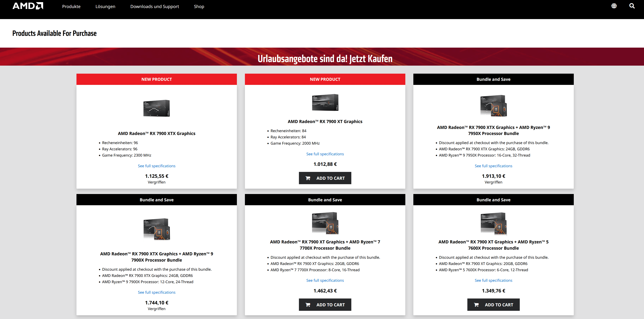This screenshot has width=644, height=319.
Task: Click the AMD logo in header
Action: click(x=28, y=6)
